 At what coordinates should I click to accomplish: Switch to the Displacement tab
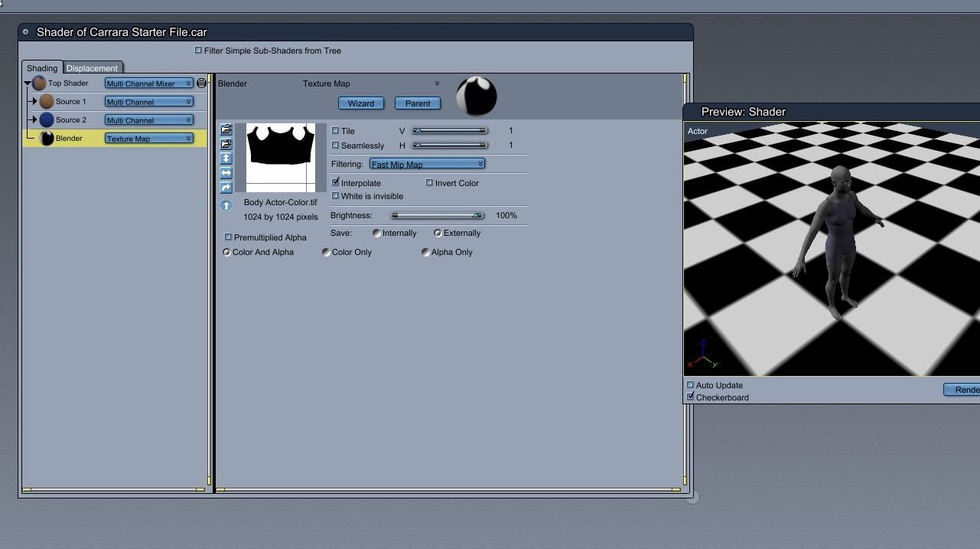[x=92, y=68]
